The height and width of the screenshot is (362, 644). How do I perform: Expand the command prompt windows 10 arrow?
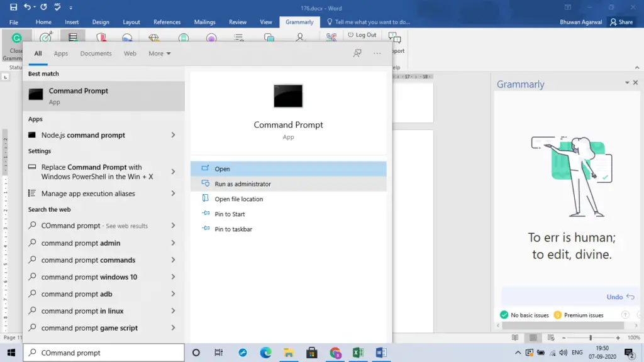click(x=173, y=277)
